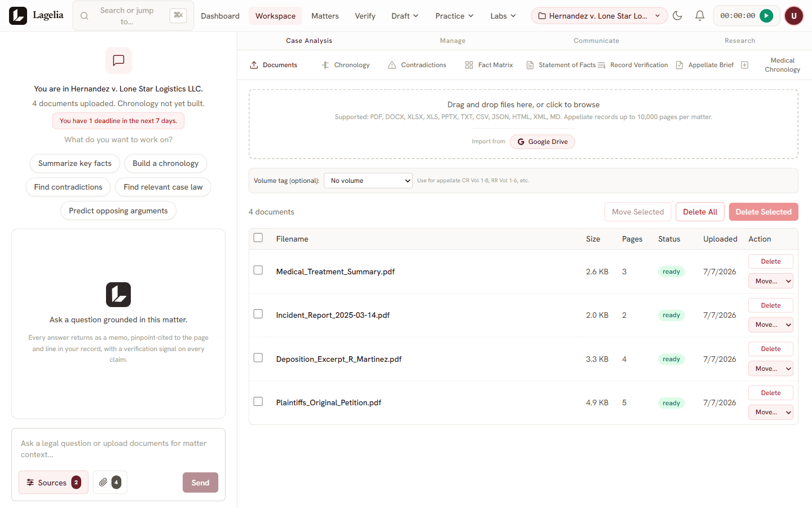Open the Matters menu item
This screenshot has height=508, width=812.
pyautogui.click(x=325, y=16)
